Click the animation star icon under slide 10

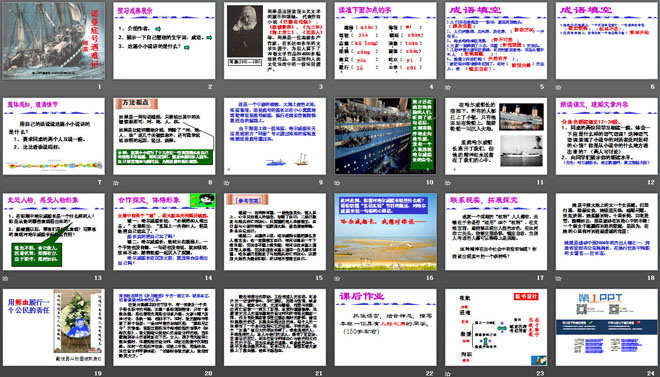pos(338,183)
